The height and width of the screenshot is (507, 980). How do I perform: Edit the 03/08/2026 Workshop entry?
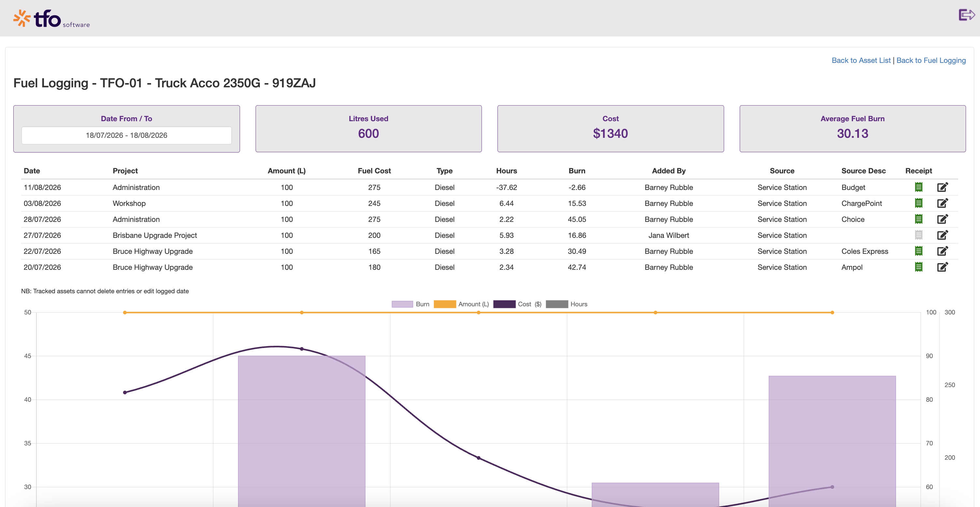tap(942, 203)
